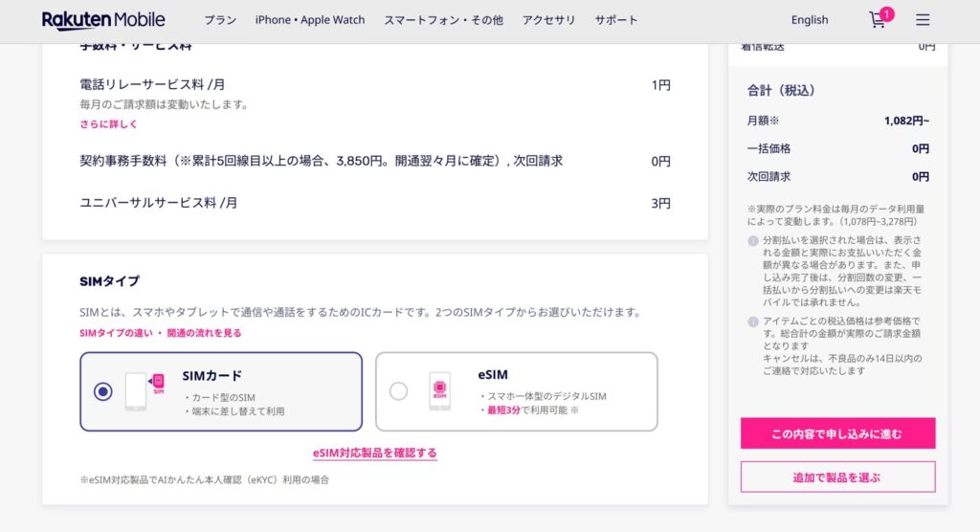The image size is (980, 532).
Task: Open eSIM対応製品を確認する link
Action: pyautogui.click(x=375, y=453)
